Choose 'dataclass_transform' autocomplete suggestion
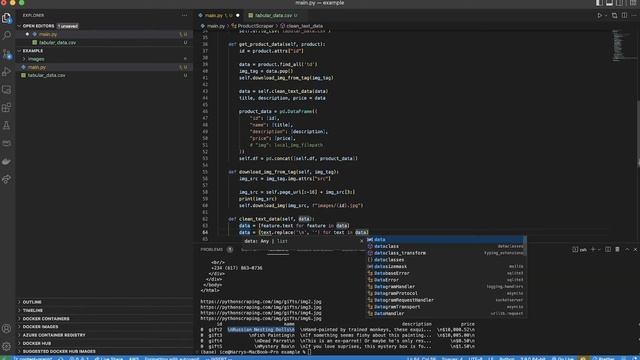The image size is (640, 360). point(445,253)
